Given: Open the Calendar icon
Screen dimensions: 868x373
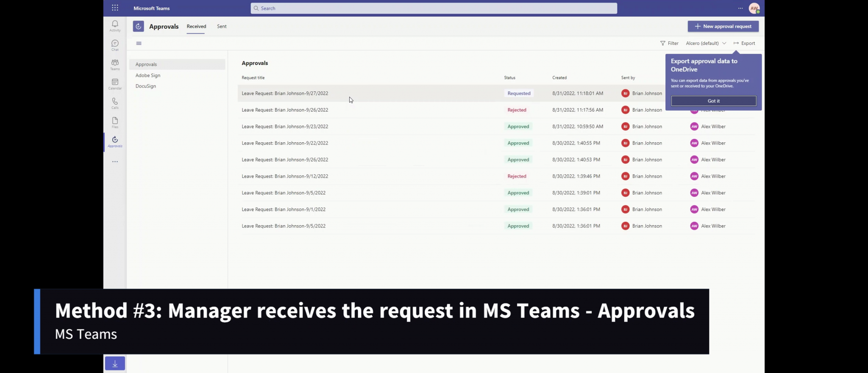Looking at the screenshot, I should 115,83.
